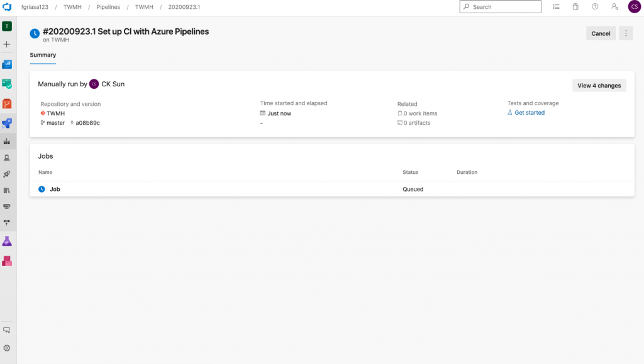644x364 pixels.
Task: Click the Name column header
Action: 45,173
